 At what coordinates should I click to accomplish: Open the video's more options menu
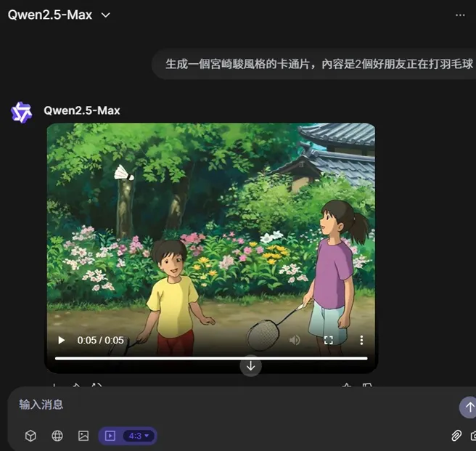[x=361, y=340]
